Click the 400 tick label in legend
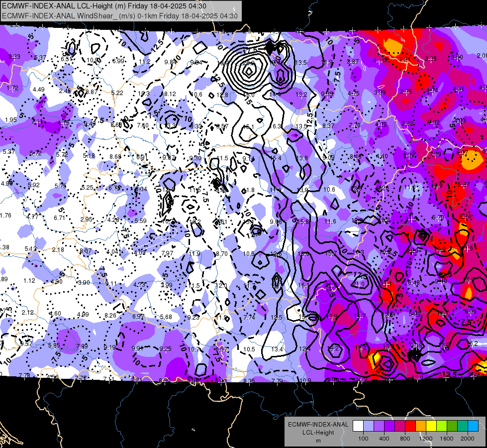This screenshot has width=487, height=448. [384, 439]
